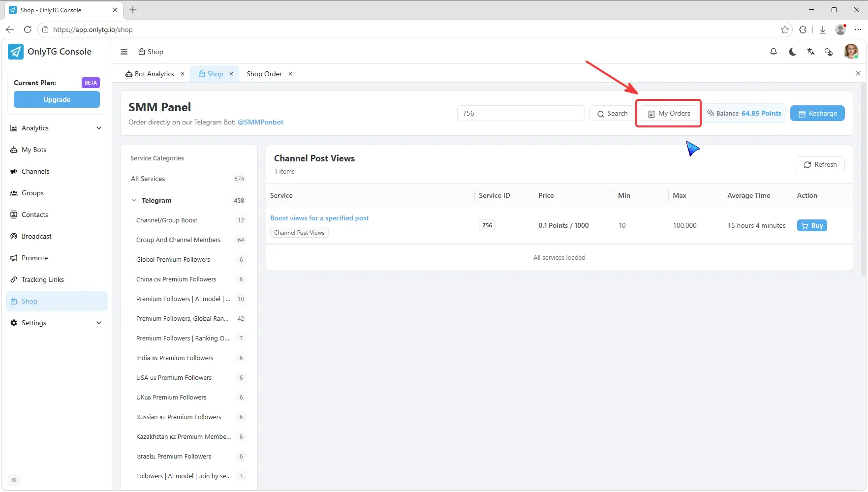Reload the page with the refresh icon
Screen dimensions: 868x492
click(28, 30)
